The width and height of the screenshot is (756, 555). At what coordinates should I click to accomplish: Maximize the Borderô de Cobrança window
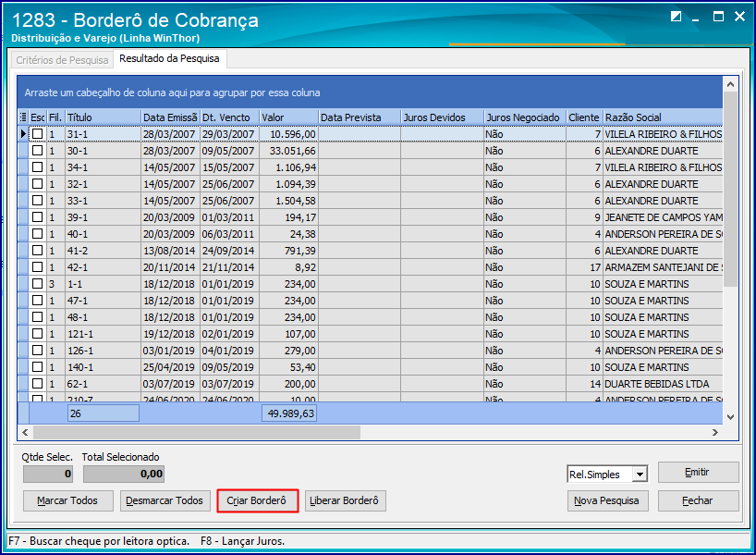(719, 17)
